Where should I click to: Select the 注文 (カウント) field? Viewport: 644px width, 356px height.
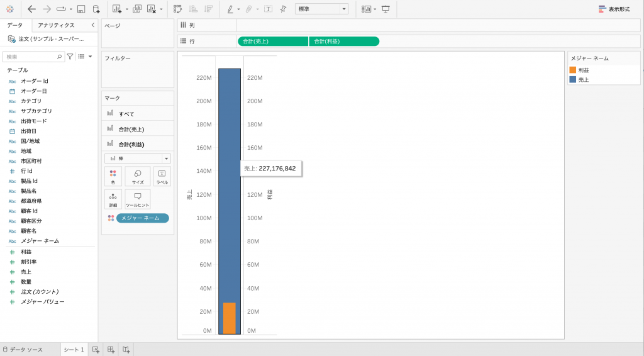(x=40, y=292)
